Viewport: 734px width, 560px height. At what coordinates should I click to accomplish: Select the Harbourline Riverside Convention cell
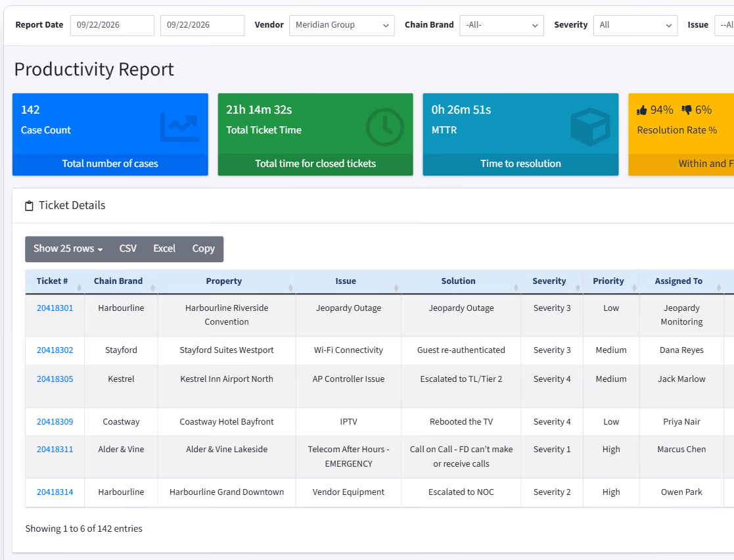click(x=227, y=315)
